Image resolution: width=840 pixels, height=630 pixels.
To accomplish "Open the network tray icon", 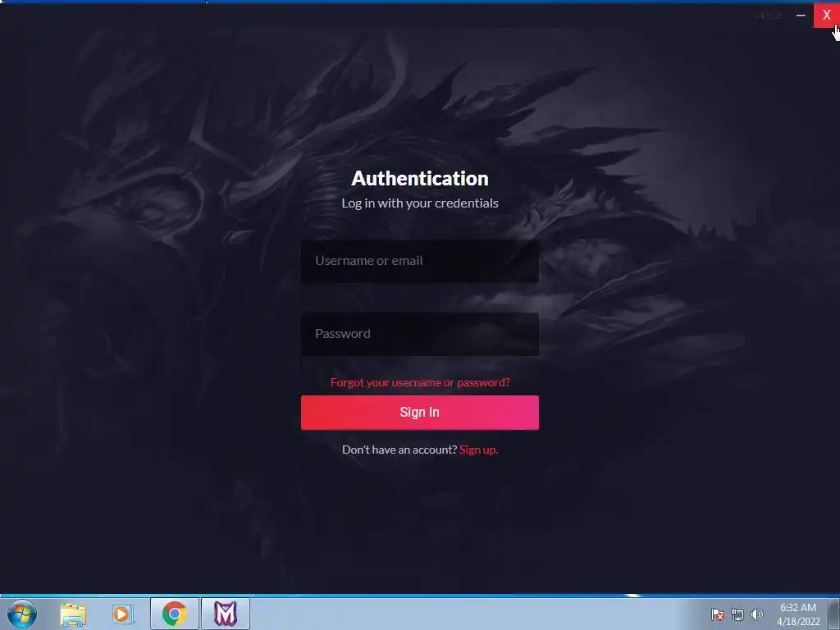I will (x=737, y=614).
